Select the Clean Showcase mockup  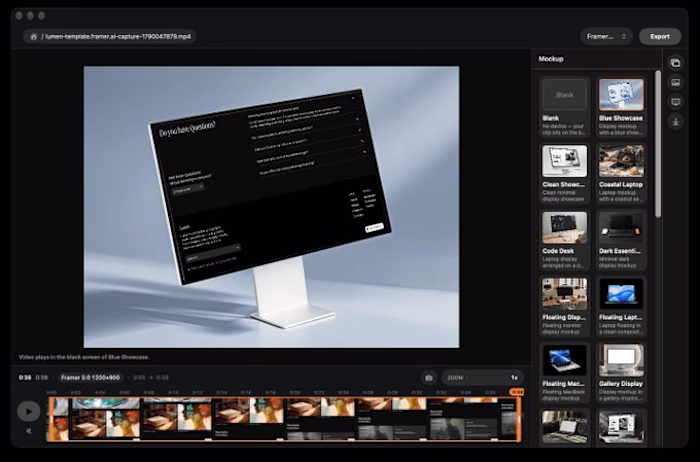point(564,173)
